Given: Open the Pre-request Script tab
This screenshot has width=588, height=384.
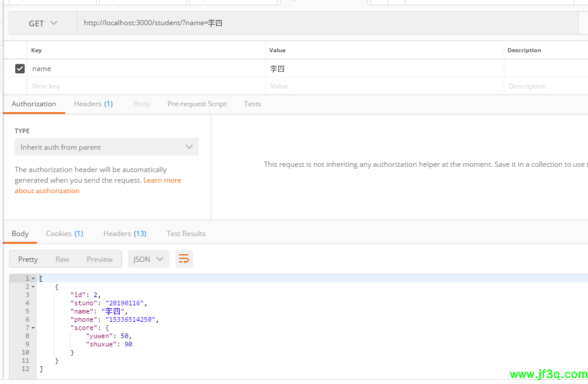Looking at the screenshot, I should (197, 104).
